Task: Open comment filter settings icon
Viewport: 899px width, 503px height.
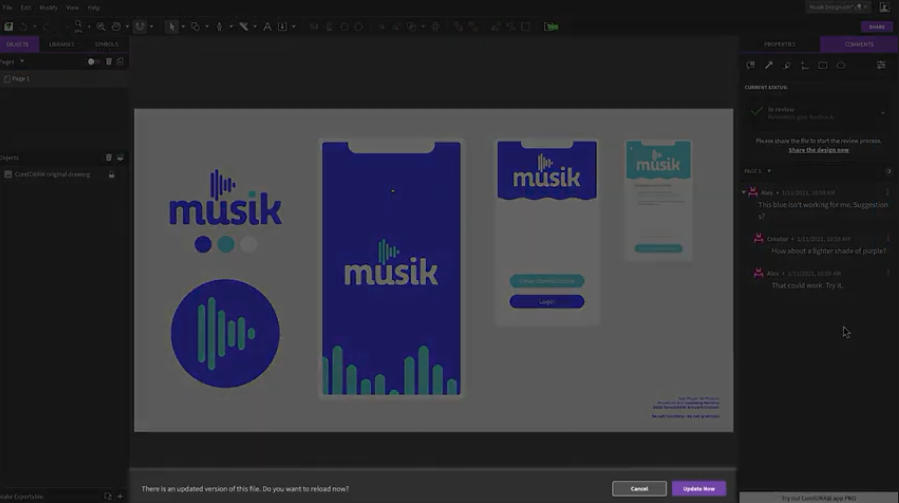Action: (x=881, y=65)
